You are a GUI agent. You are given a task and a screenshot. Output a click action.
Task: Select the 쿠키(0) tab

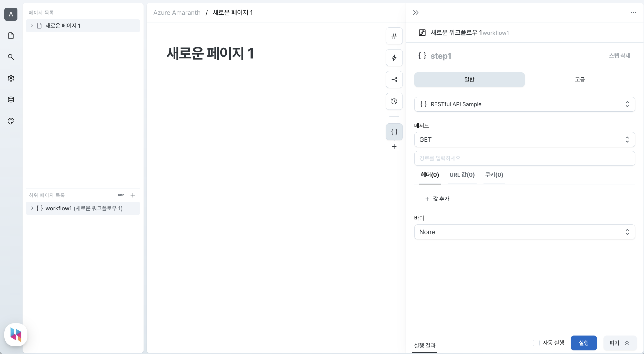(494, 175)
